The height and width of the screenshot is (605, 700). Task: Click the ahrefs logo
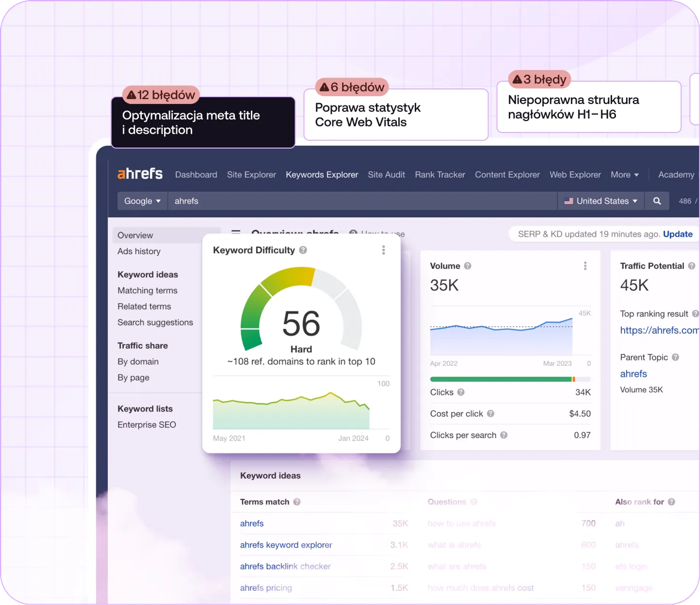tap(140, 174)
